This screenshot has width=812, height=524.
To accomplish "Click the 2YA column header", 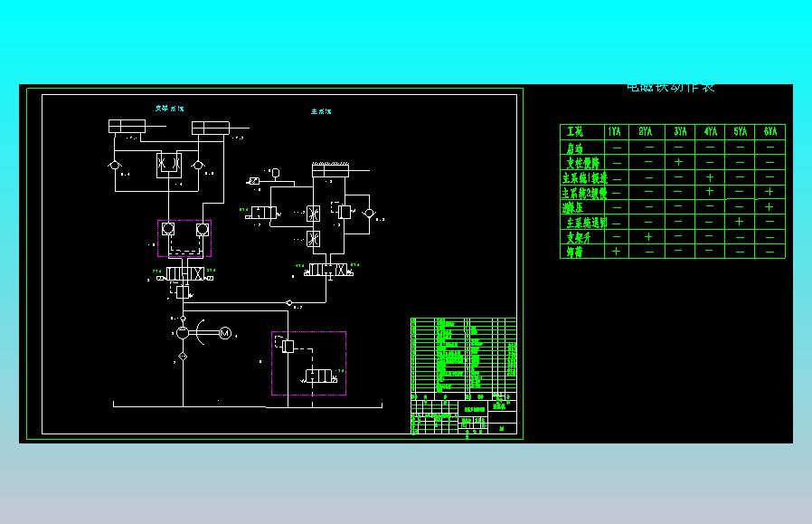I will click(646, 131).
